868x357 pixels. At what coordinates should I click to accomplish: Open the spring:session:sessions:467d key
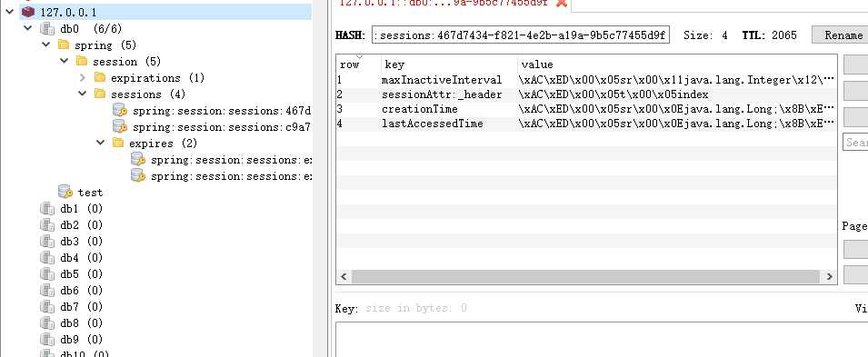click(222, 110)
